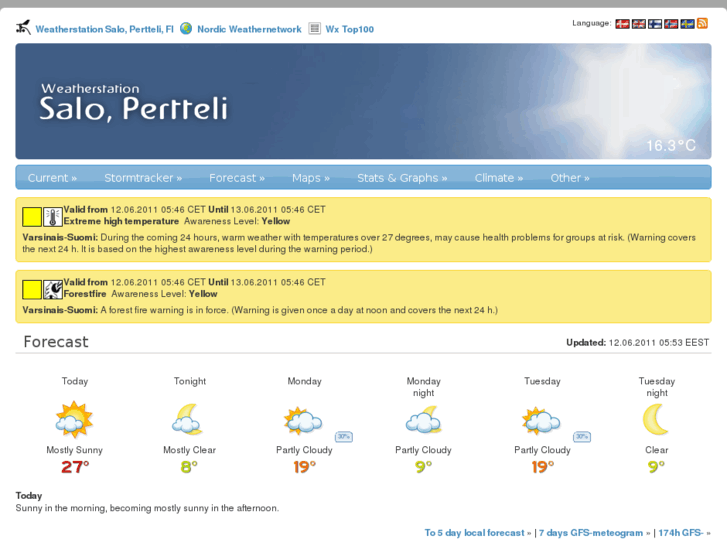727x545 pixels.
Task: Click Tuesday night's 9° temperature
Action: pos(656,467)
